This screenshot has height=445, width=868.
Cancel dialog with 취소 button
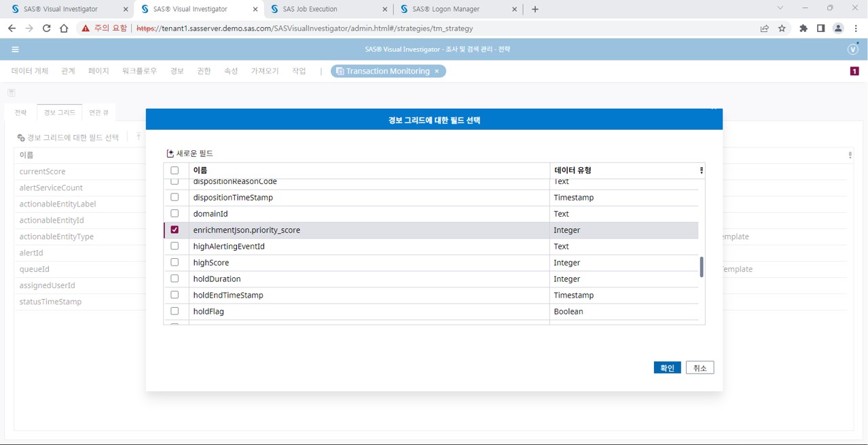[700, 368]
